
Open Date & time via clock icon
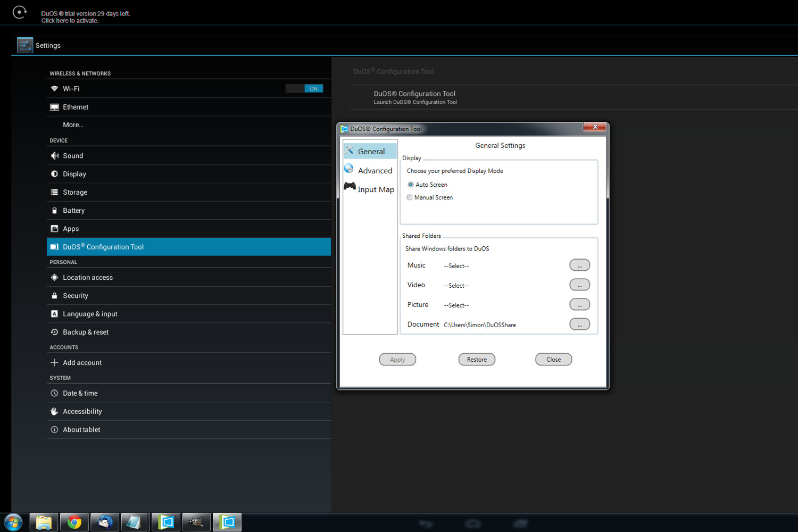[54, 393]
